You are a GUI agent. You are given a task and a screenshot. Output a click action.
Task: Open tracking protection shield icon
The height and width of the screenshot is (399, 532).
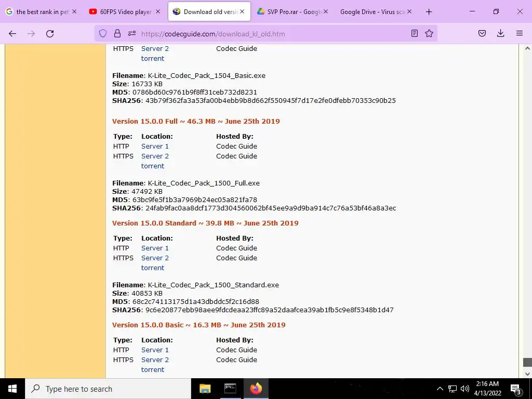[x=103, y=33]
